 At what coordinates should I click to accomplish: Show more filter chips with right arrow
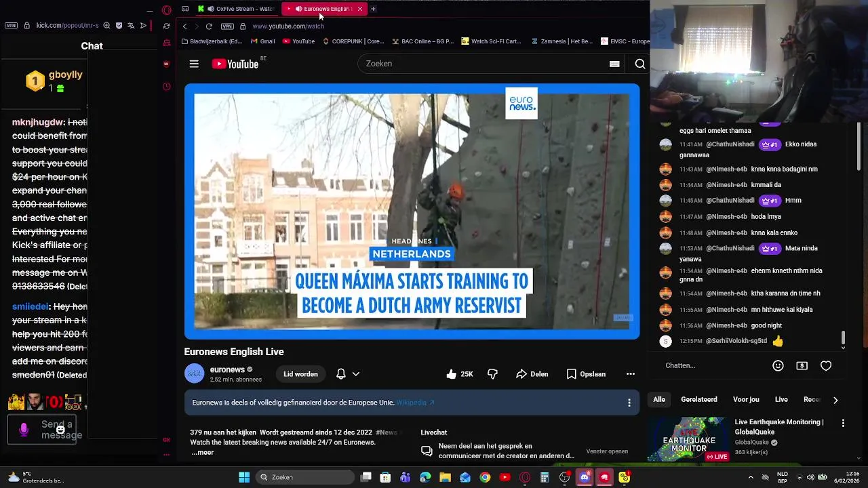click(835, 400)
